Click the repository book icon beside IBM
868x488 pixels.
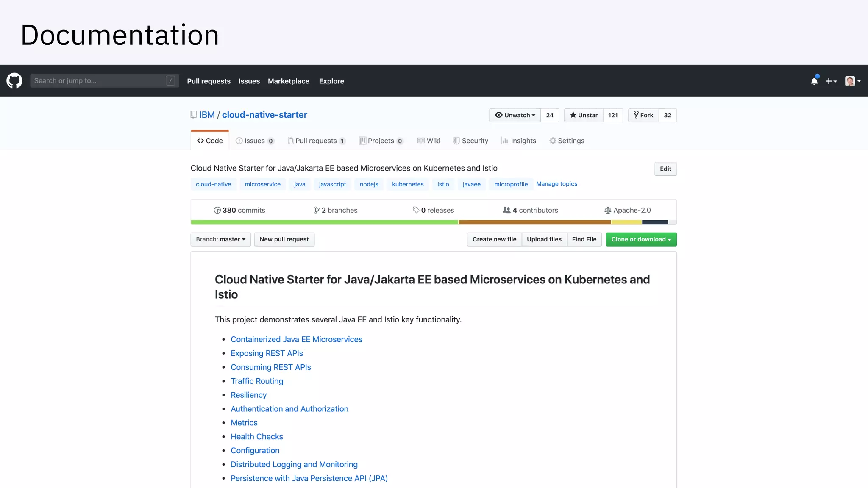pos(194,115)
